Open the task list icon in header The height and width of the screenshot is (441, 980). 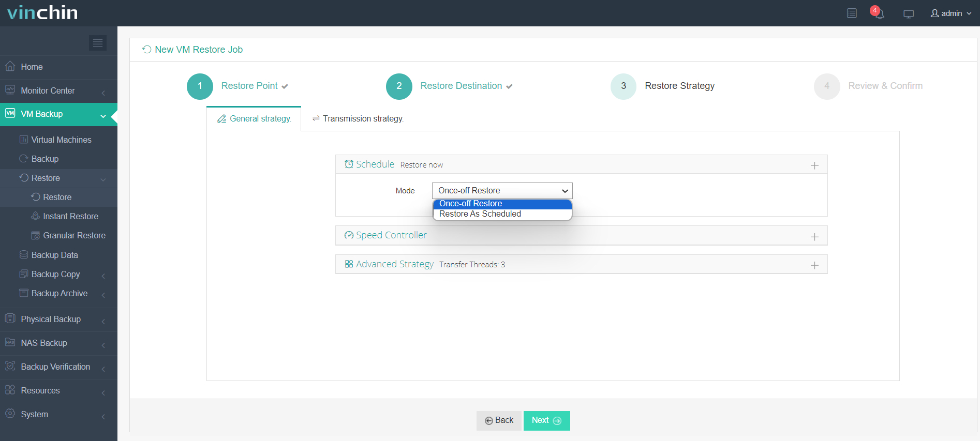852,13
